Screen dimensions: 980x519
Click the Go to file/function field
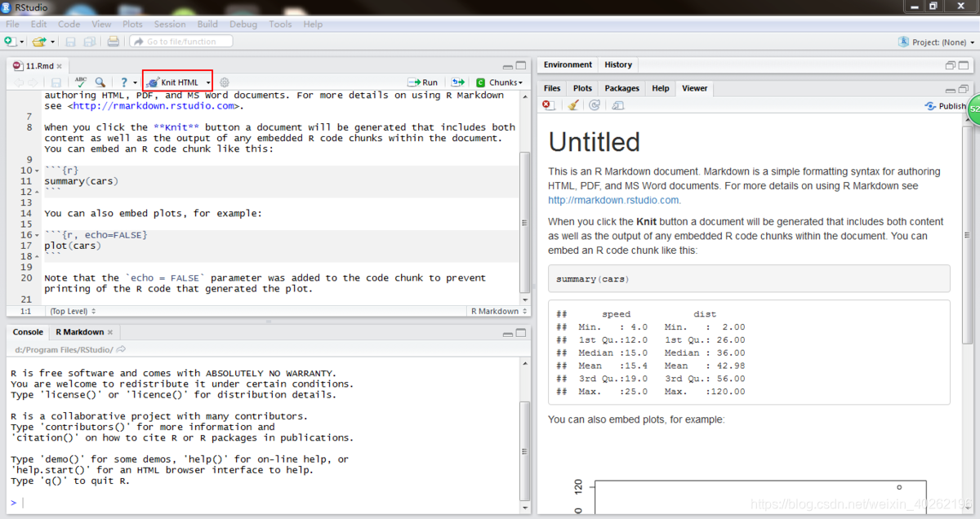(180, 42)
